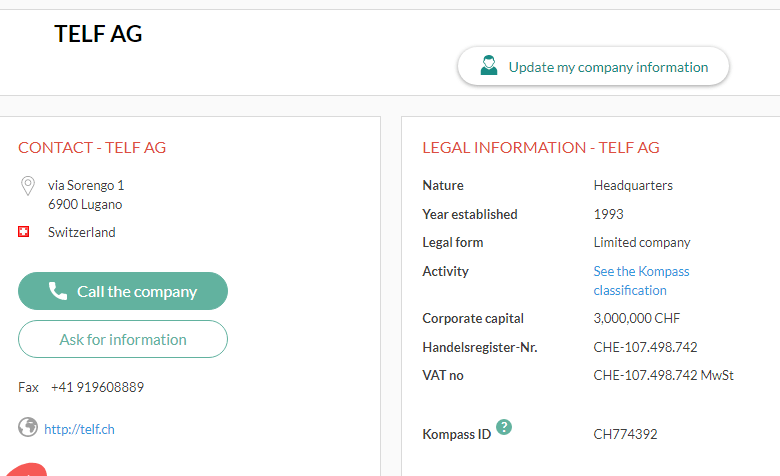Click the Swiss flag icon
Screen dimensions: 780x476
tap(23, 232)
